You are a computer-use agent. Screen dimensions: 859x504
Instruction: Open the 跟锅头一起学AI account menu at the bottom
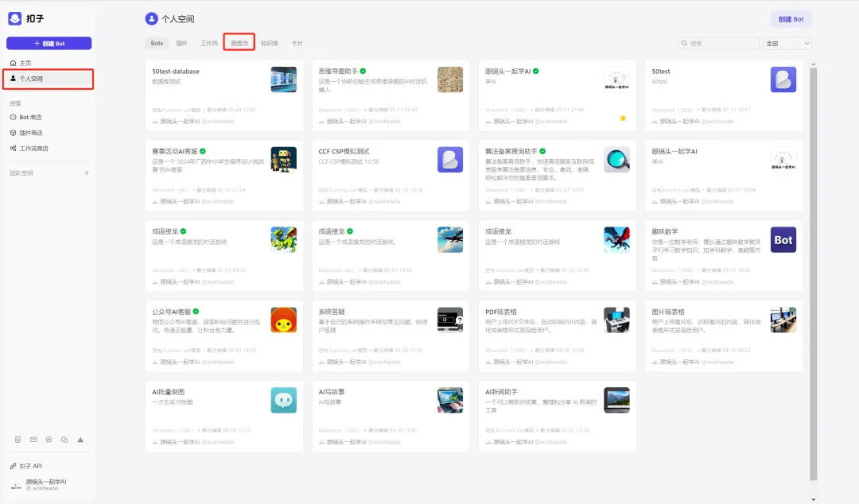pos(38,484)
